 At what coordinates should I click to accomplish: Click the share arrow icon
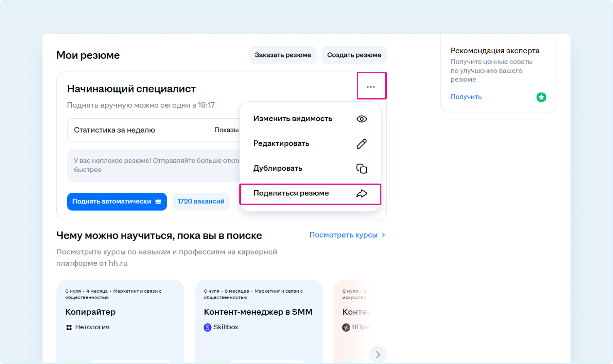(x=361, y=194)
